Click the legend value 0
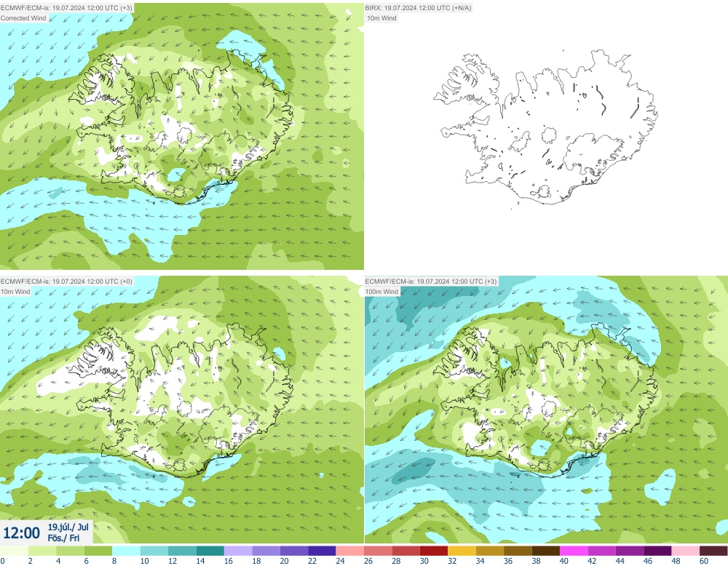The height and width of the screenshot is (566, 728). click(2, 561)
